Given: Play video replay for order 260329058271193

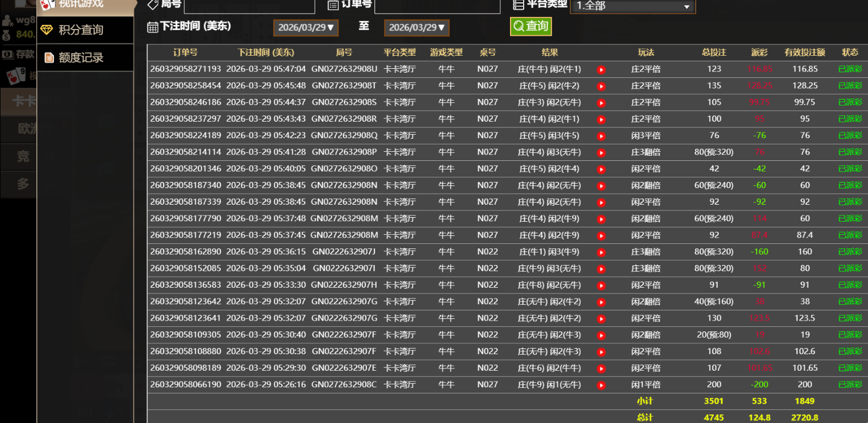Looking at the screenshot, I should (x=601, y=70).
